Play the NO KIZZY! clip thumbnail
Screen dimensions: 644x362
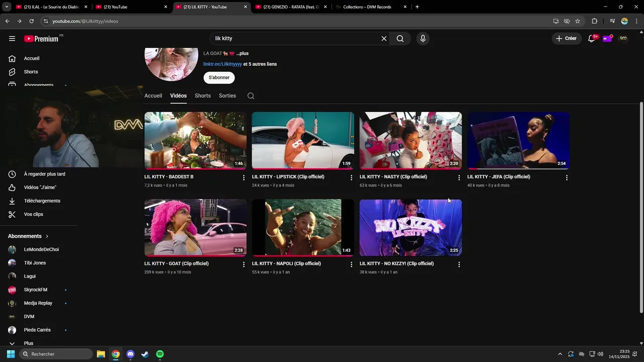click(x=411, y=227)
